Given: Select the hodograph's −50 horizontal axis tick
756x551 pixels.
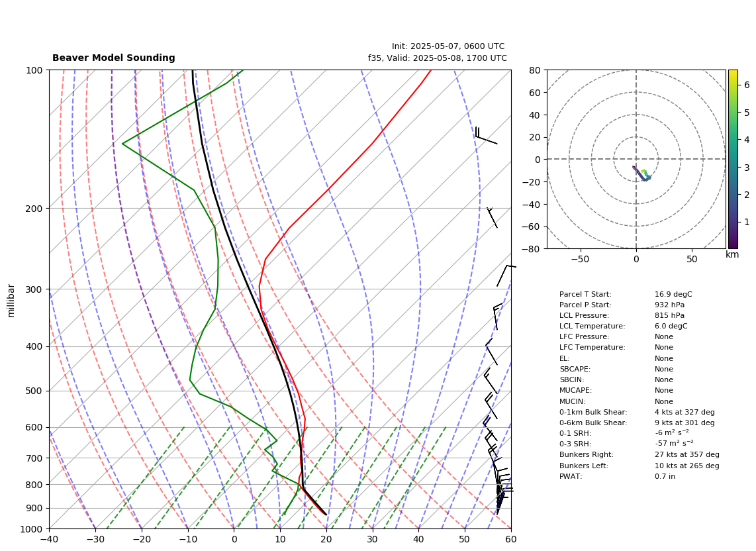Looking at the screenshot, I should [580, 259].
